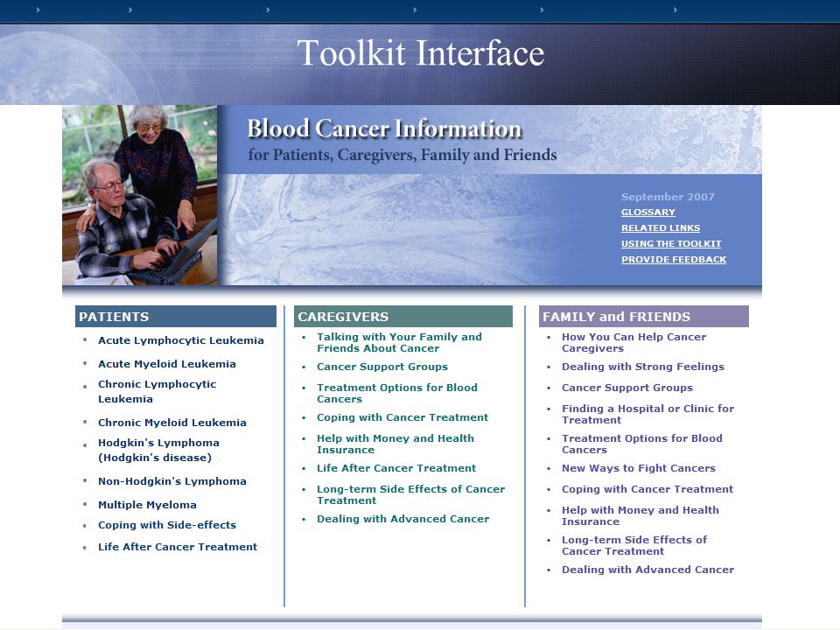Select Coping with Cancer Treatment under Family and Friends
Viewport: 840px width, 630px height.
coord(647,489)
